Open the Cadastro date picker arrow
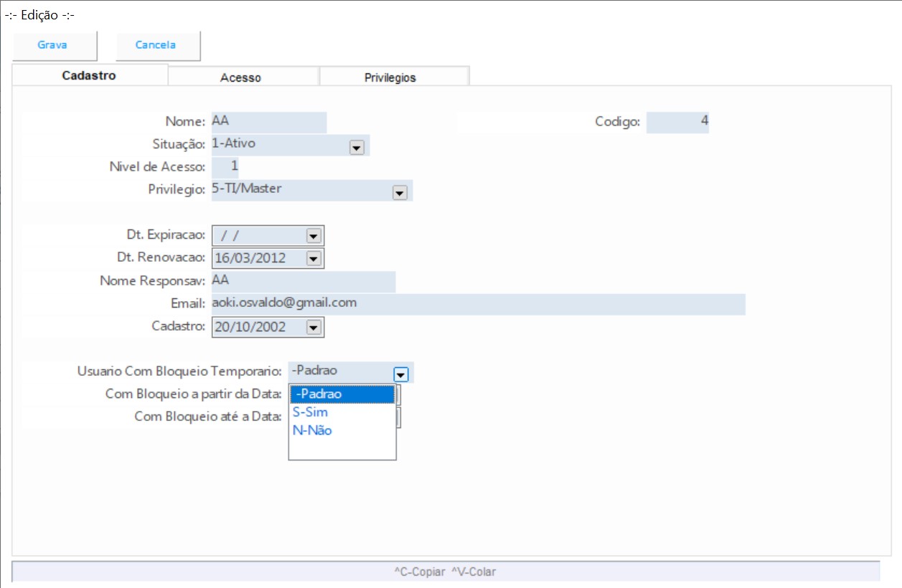The image size is (902, 588). pyautogui.click(x=313, y=327)
